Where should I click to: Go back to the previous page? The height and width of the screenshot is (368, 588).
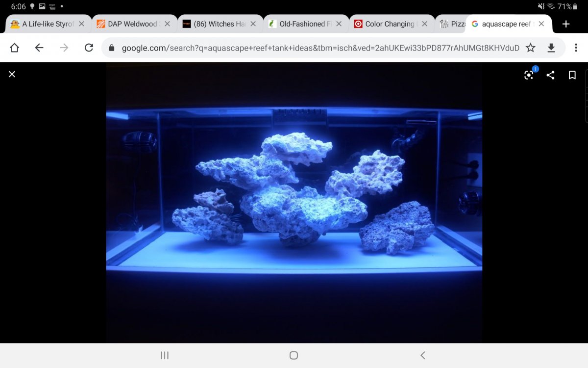coord(39,48)
